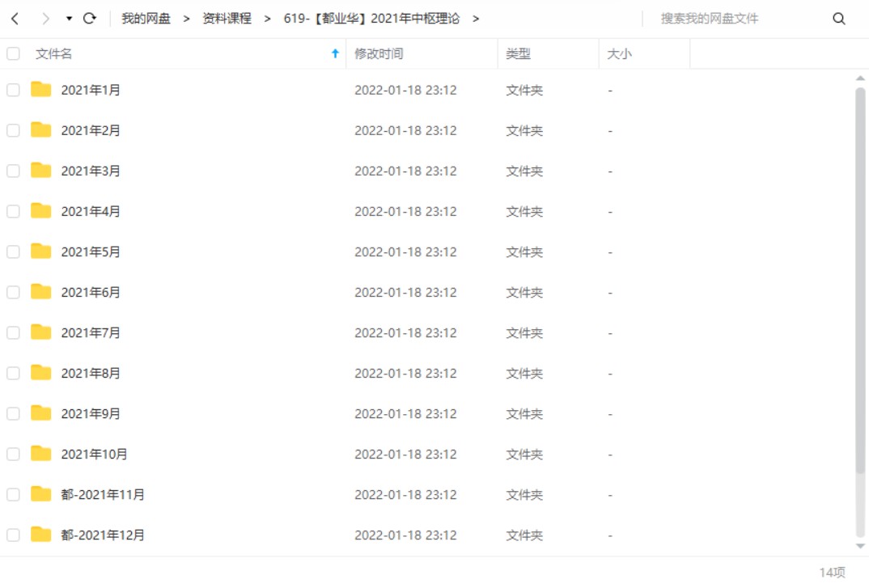Viewport: 869px width, 588px height.
Task: Click the 2021年2月 folder icon
Action: pyautogui.click(x=41, y=129)
